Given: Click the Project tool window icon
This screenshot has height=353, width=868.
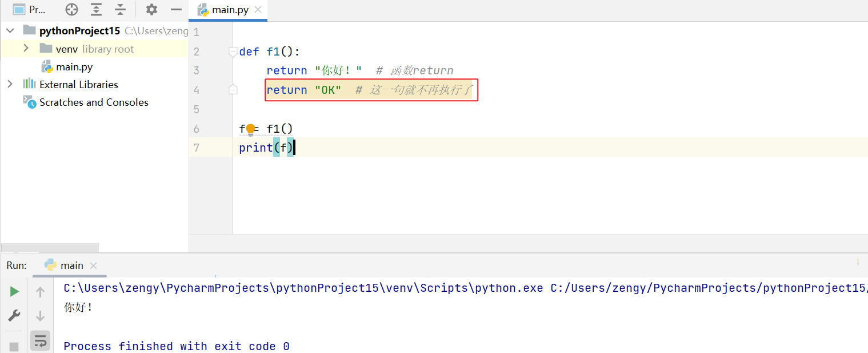Looking at the screenshot, I should [x=19, y=9].
